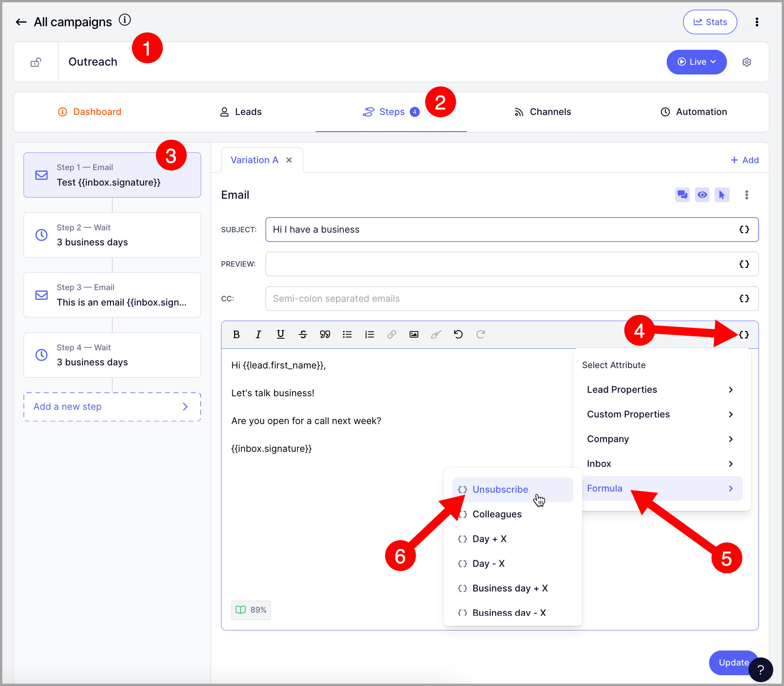784x686 pixels.
Task: Open the Automation tab
Action: click(694, 112)
